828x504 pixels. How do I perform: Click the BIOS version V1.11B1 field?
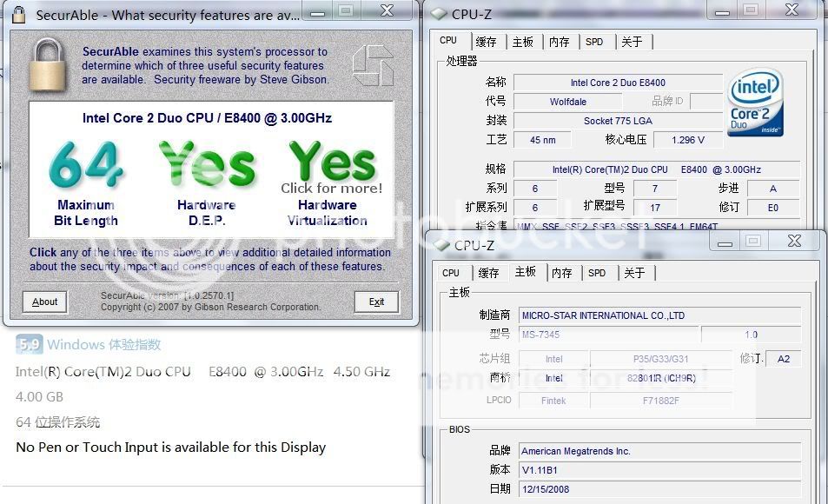tap(659, 471)
